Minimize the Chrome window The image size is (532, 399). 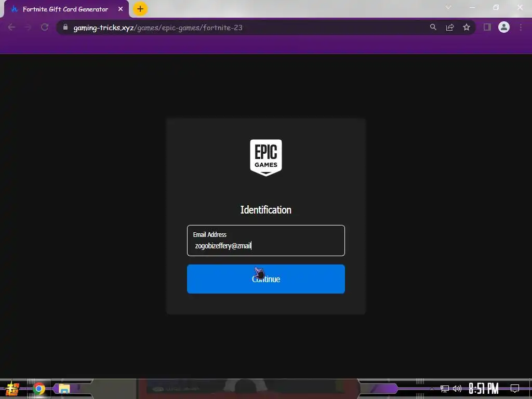click(472, 7)
